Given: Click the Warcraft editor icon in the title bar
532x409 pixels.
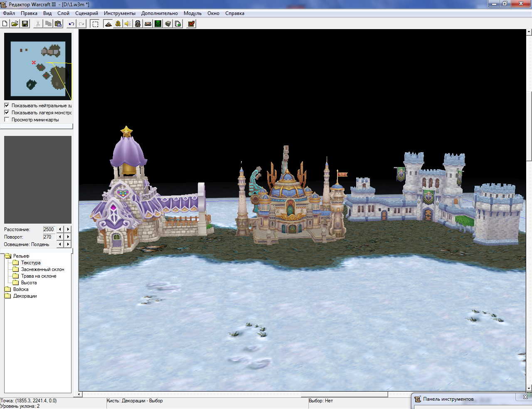Looking at the screenshot, I should point(4,4).
